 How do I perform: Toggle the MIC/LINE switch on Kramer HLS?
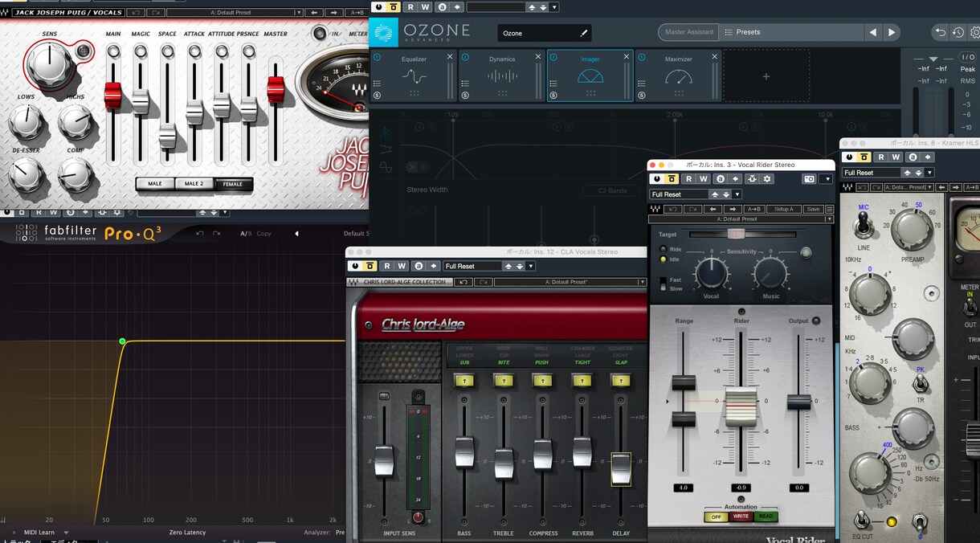click(864, 227)
